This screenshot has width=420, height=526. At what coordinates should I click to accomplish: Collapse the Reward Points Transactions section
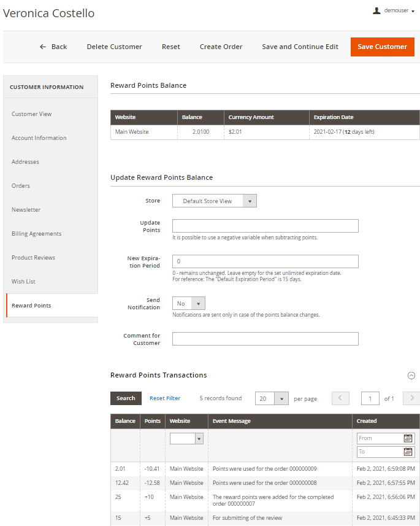411,376
